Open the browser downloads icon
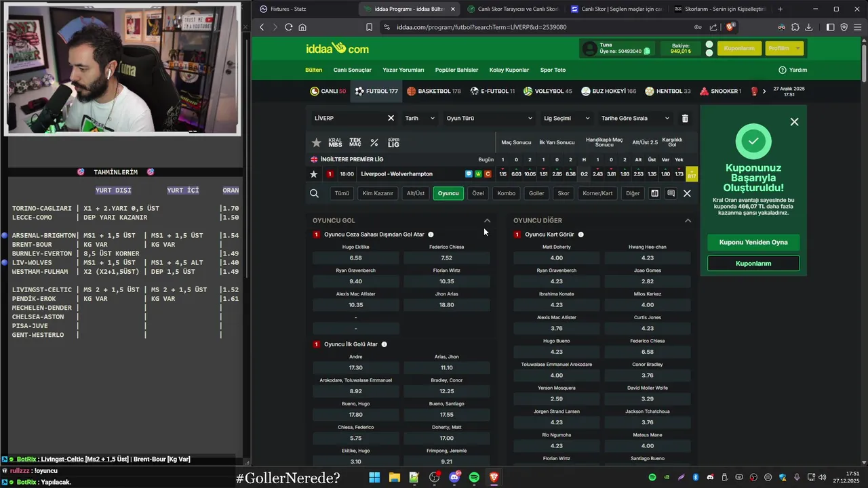Image resolution: width=868 pixels, height=488 pixels. (x=808, y=27)
